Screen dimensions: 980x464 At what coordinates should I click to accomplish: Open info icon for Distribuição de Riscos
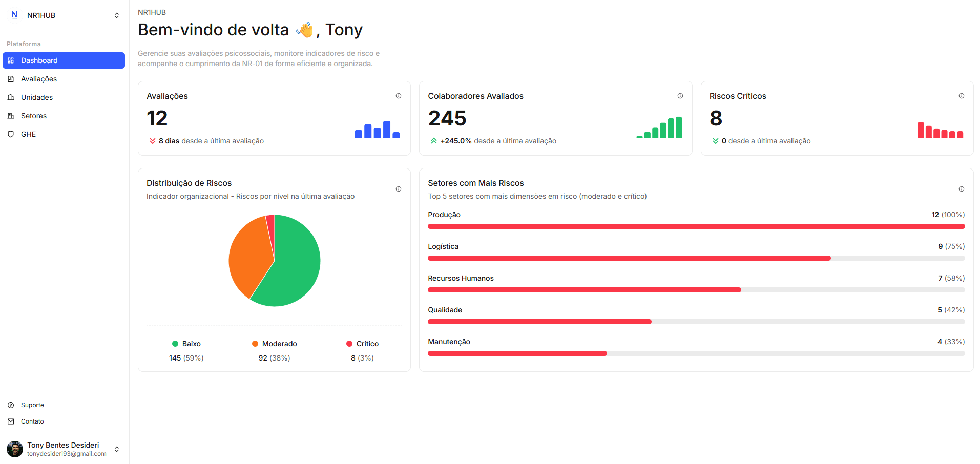pyautogui.click(x=399, y=189)
